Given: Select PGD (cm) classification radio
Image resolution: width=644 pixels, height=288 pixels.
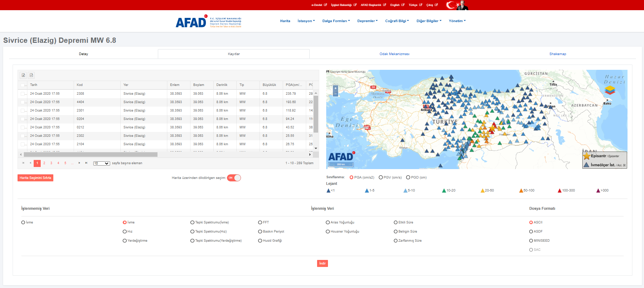Looking at the screenshot, I should (x=408, y=178).
